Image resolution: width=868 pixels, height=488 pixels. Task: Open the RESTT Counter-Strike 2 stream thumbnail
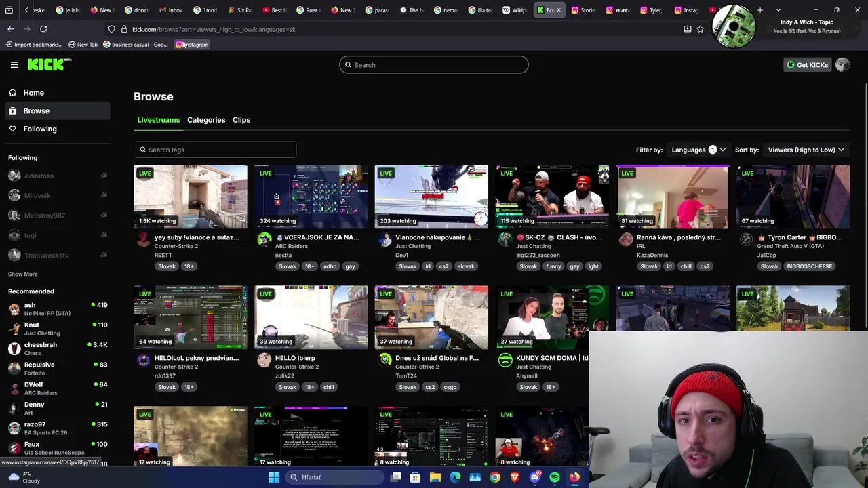[x=191, y=197]
